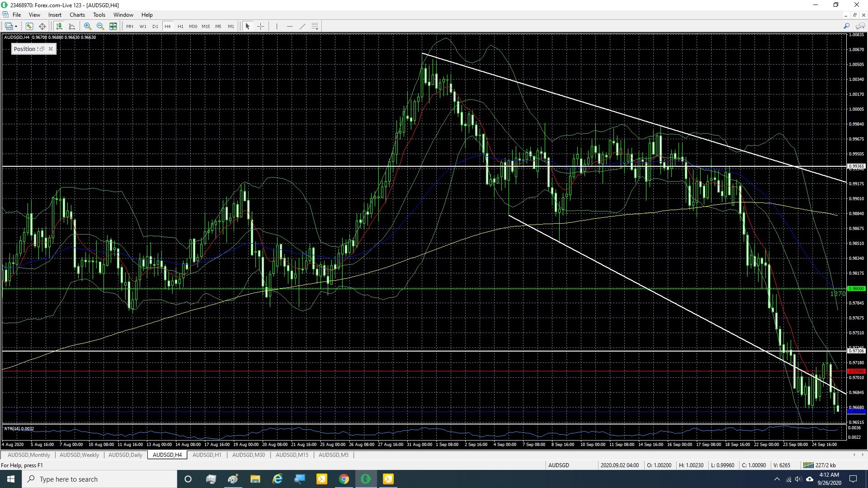Open the Windows Start menu
This screenshot has height=488, width=868.
pos(11,479)
